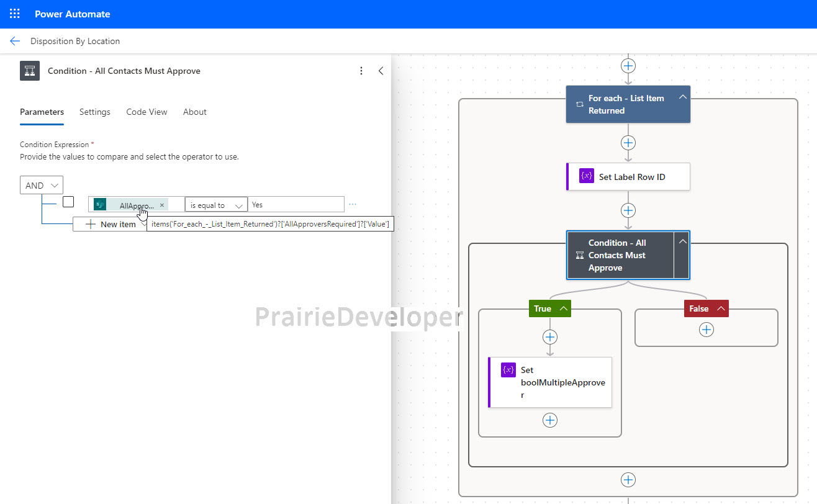Click the variable icon on Set boolMultipleApprover

[x=508, y=370]
